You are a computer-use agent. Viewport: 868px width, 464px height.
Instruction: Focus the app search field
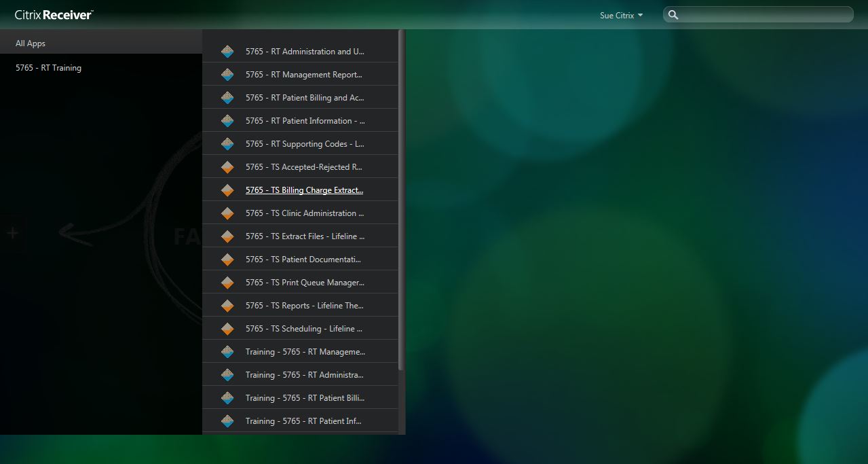click(758, 15)
